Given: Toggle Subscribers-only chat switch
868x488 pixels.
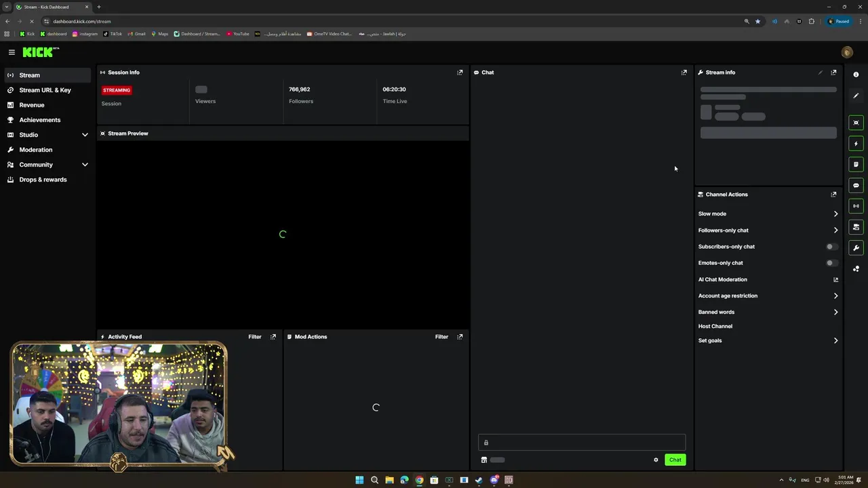Looking at the screenshot, I should tap(831, 247).
